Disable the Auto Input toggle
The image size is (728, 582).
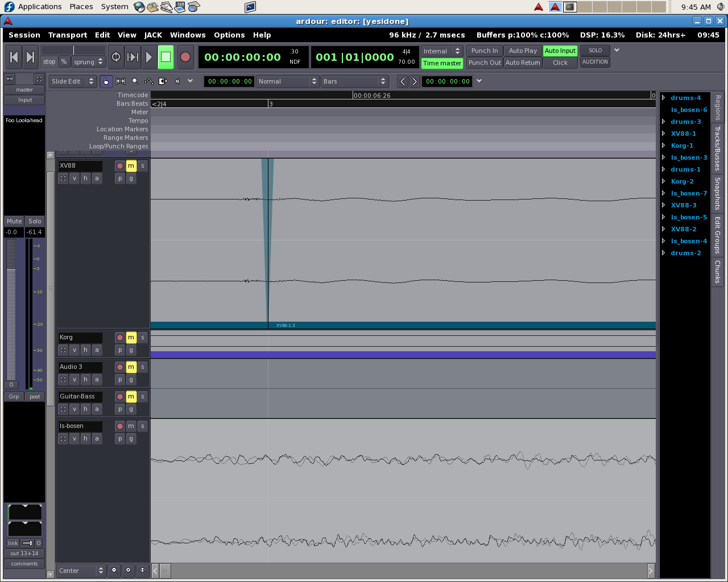(x=560, y=51)
